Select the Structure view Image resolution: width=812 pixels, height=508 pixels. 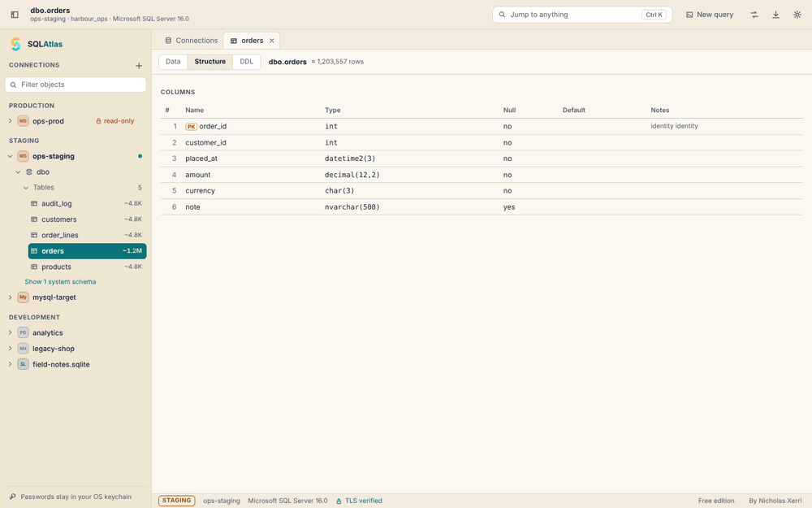210,62
